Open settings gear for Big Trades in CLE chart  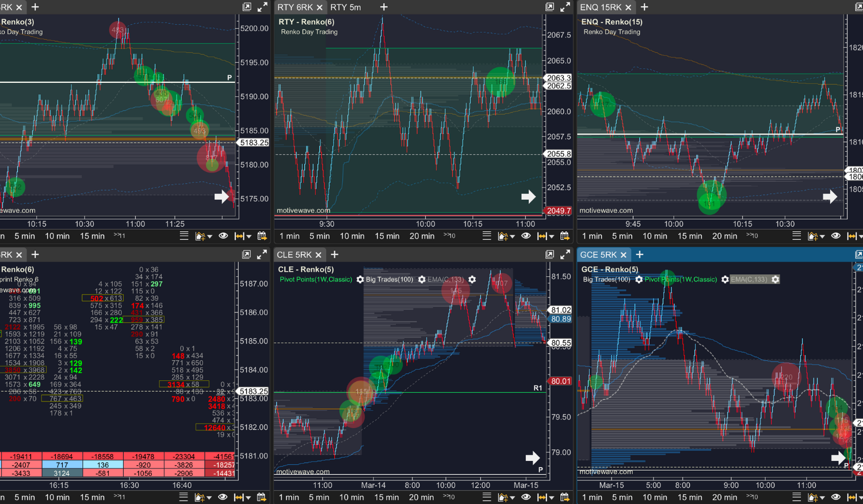[x=422, y=280]
